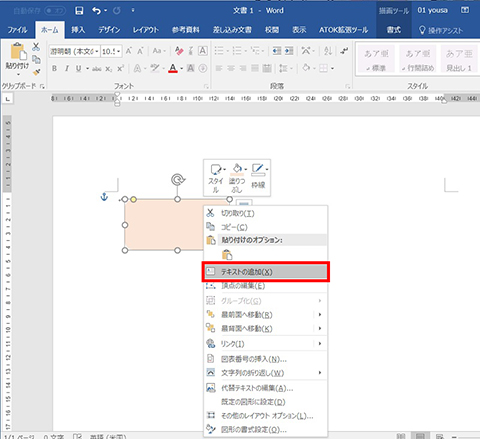The image size is (480, 439).
Task: Open the font name dropdown
Action: tap(97, 52)
